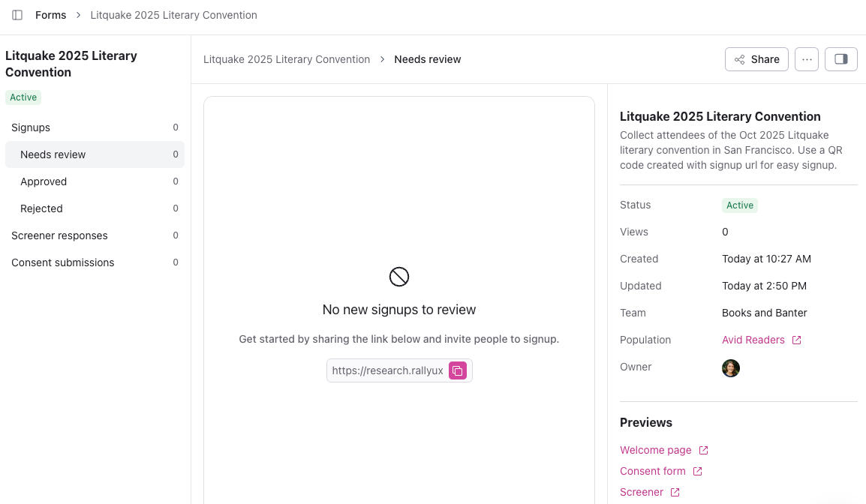Select the Approved signups item
Screen dimensions: 866x504
coord(44,181)
